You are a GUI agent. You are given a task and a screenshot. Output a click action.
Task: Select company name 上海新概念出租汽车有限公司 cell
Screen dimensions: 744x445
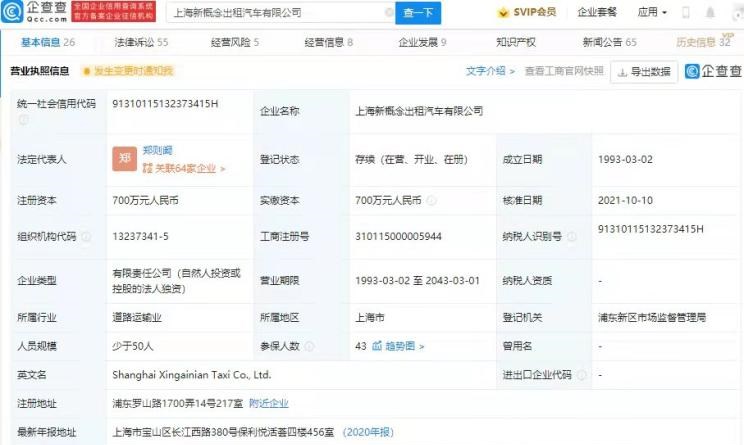click(419, 111)
